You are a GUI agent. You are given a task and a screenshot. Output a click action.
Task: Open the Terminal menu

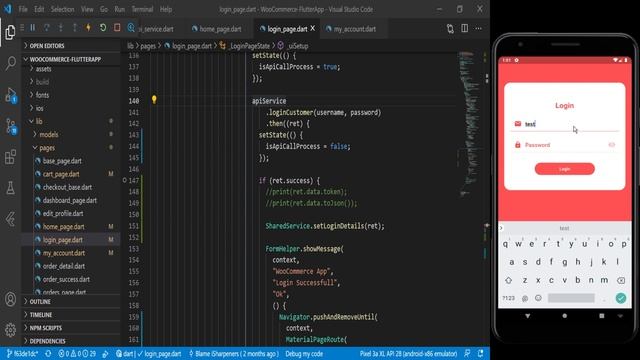coord(142,9)
